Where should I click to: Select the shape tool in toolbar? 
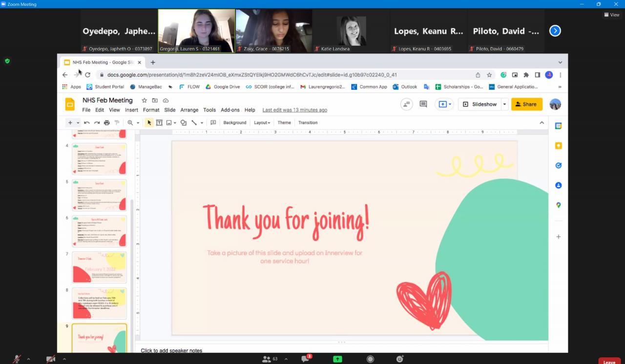(184, 122)
